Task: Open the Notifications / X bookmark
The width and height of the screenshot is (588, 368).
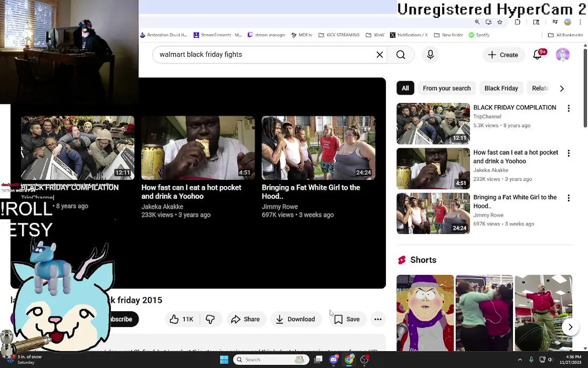Action: coord(409,35)
